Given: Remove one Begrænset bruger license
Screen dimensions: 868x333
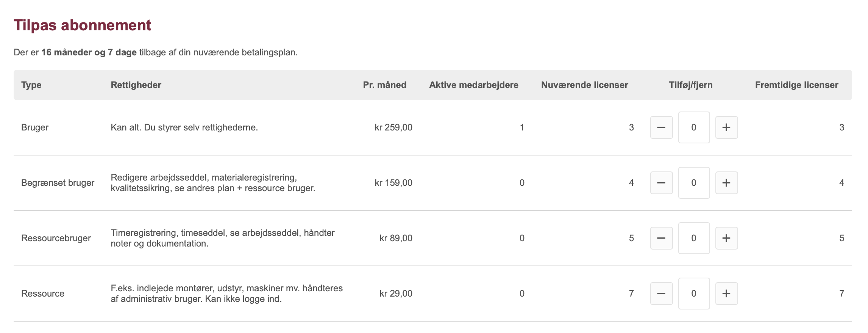Looking at the screenshot, I should pyautogui.click(x=661, y=183).
